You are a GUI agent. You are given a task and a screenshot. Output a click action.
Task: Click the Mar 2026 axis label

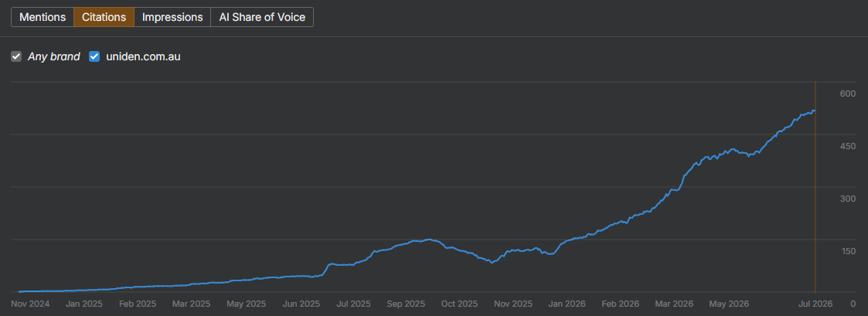pos(674,304)
